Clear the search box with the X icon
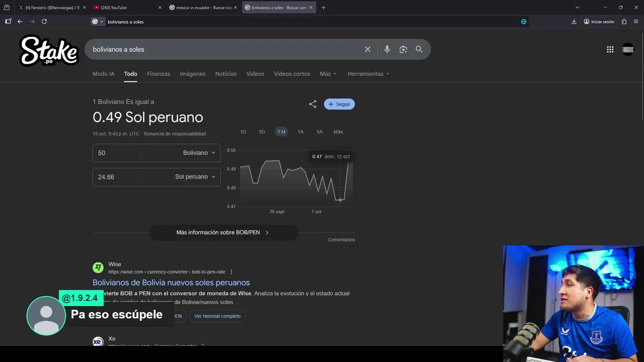Image resolution: width=644 pixels, height=362 pixels. click(x=368, y=49)
